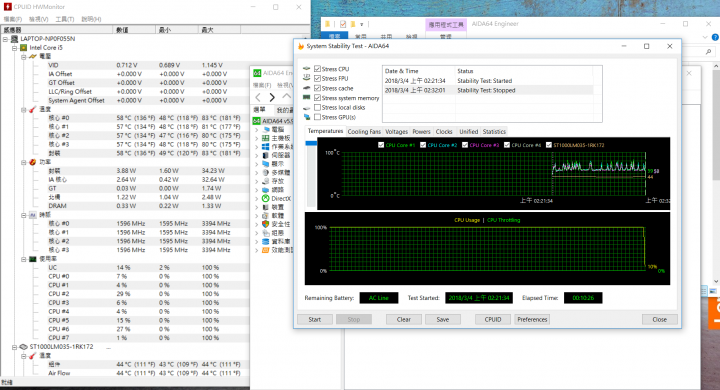Enable the Stress GPU(s) checkbox

pos(317,117)
